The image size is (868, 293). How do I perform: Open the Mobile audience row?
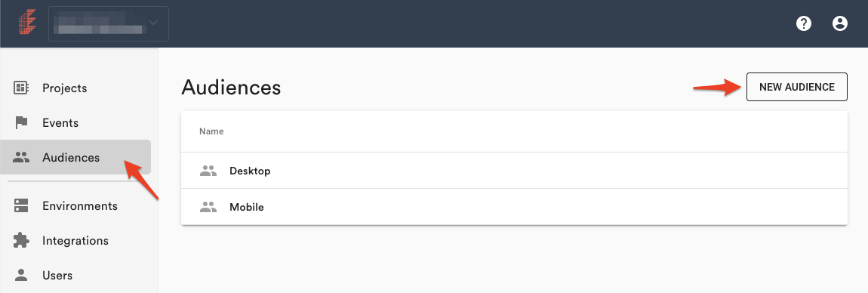pos(514,207)
